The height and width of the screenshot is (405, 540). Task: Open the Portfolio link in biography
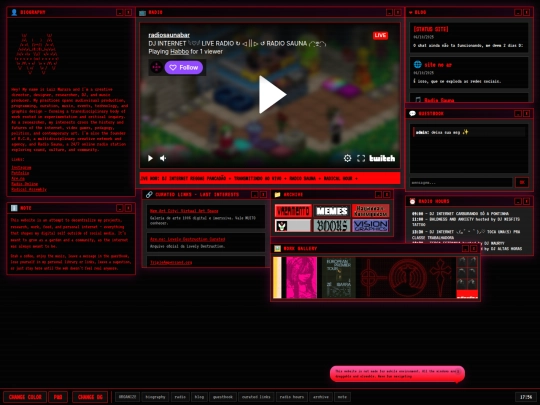click(20, 173)
